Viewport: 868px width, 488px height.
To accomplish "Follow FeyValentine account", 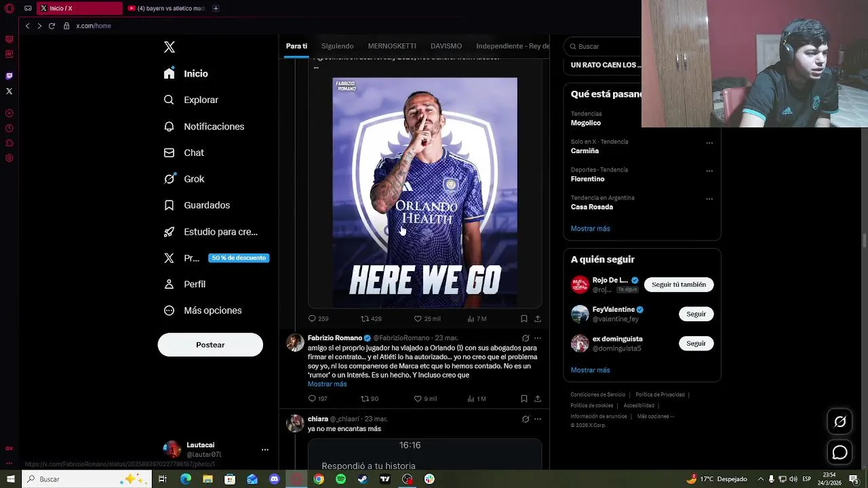I will point(696,314).
